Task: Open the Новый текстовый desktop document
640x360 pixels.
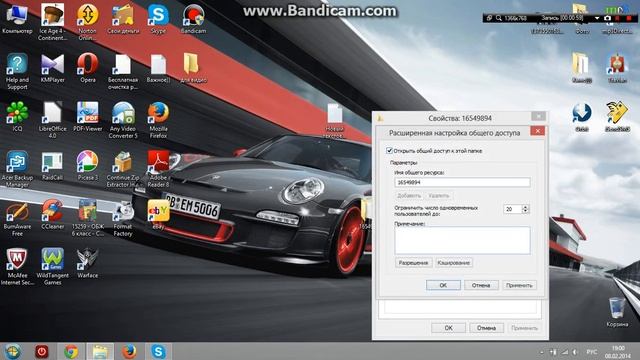Action: click(334, 121)
